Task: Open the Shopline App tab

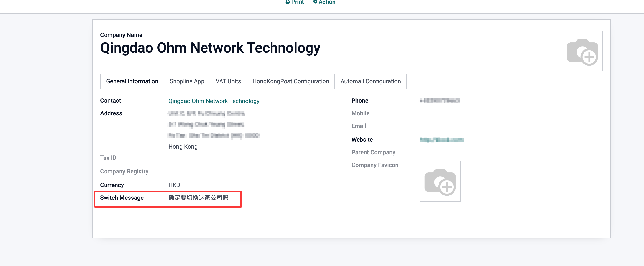Action: tap(187, 81)
